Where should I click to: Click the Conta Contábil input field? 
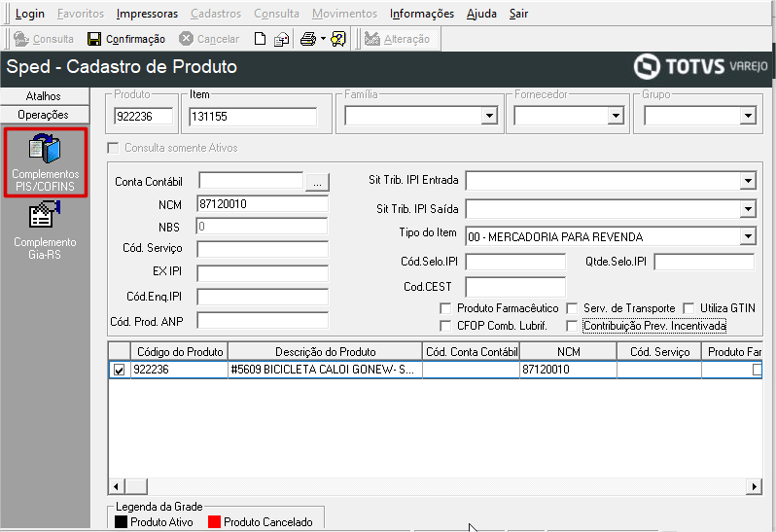pos(251,181)
